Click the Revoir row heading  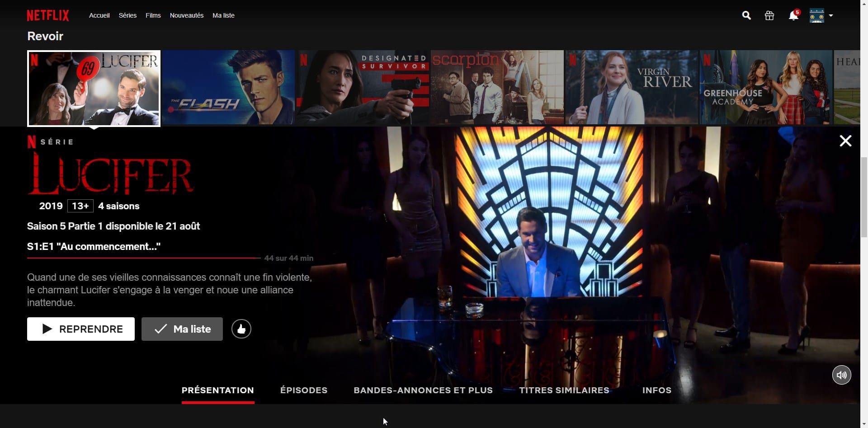point(45,36)
